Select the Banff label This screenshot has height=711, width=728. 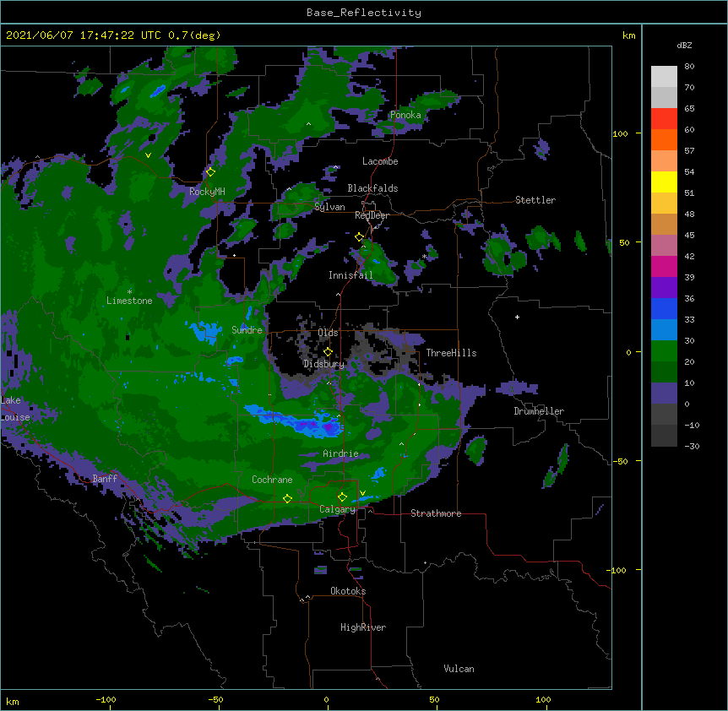[105, 479]
